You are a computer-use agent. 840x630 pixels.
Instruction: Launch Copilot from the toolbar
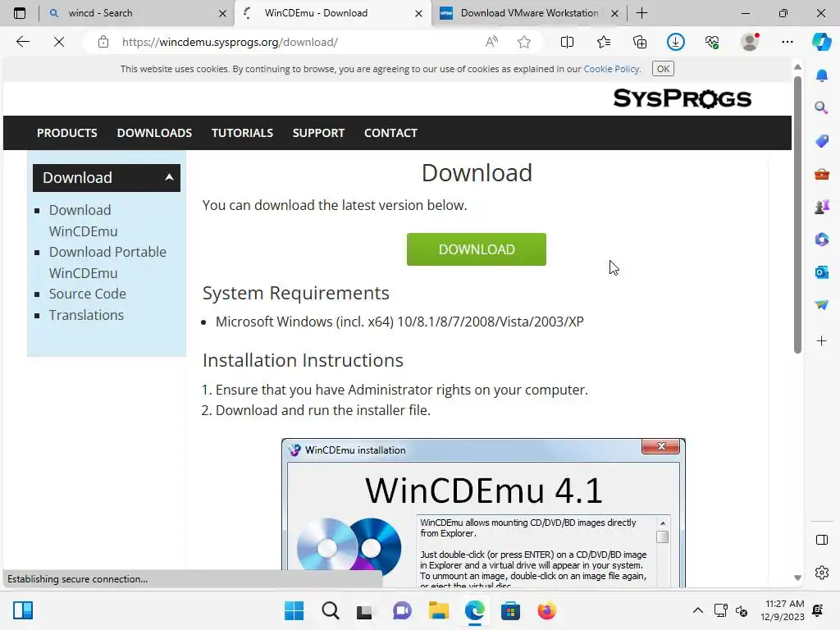pos(822,42)
